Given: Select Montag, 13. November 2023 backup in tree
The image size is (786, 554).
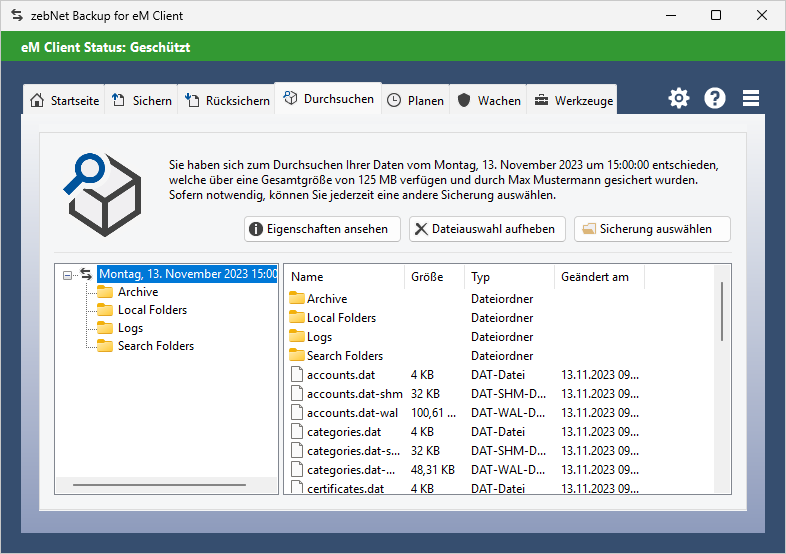Looking at the screenshot, I should coord(187,274).
